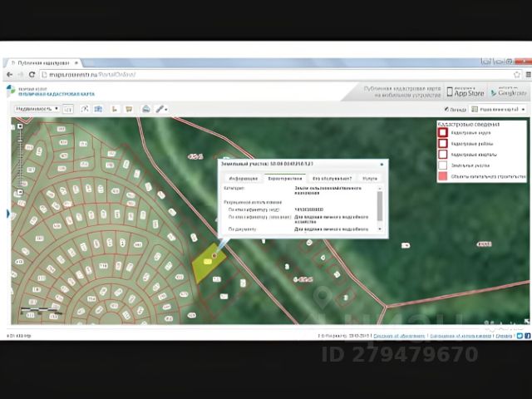Open the Недвижимость search type dropdown

(x=37, y=109)
